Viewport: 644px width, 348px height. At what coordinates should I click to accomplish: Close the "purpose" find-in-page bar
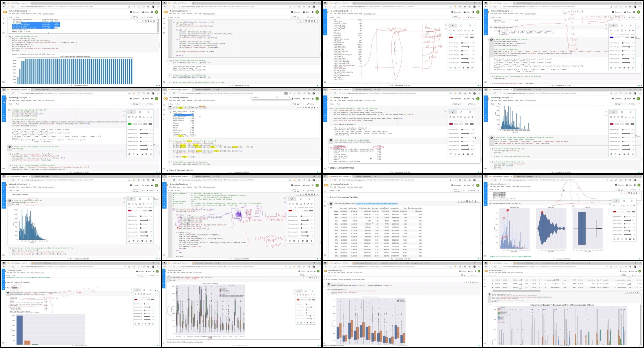click(x=289, y=97)
